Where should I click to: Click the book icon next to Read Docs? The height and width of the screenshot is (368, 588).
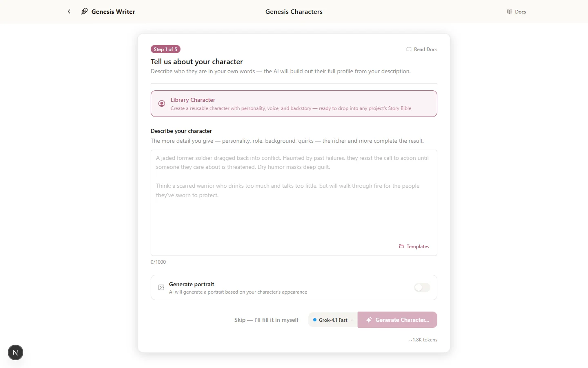[x=408, y=49]
